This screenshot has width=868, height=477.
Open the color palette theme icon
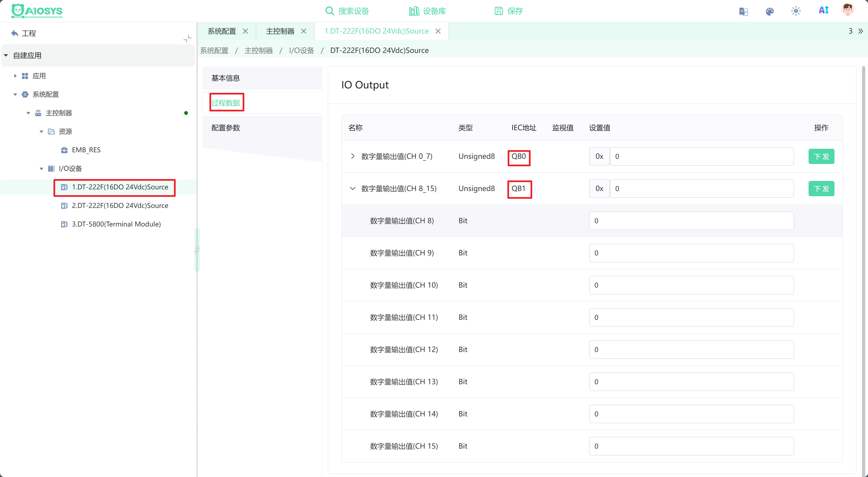tap(770, 11)
